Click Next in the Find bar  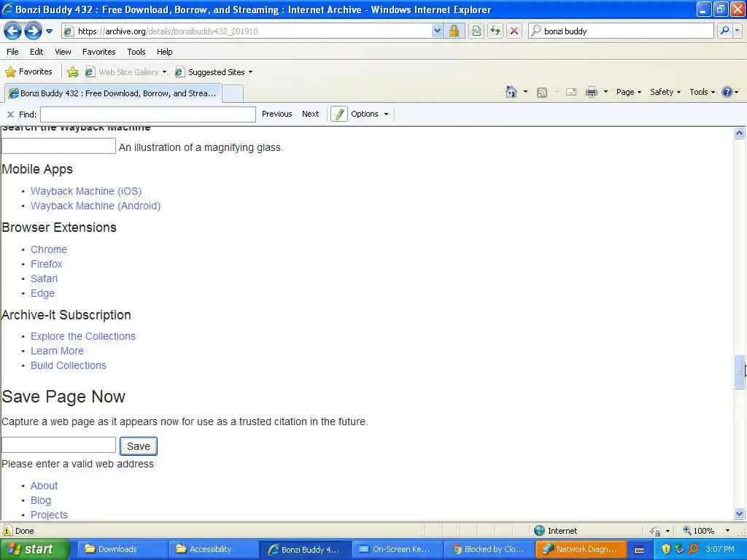coord(310,114)
